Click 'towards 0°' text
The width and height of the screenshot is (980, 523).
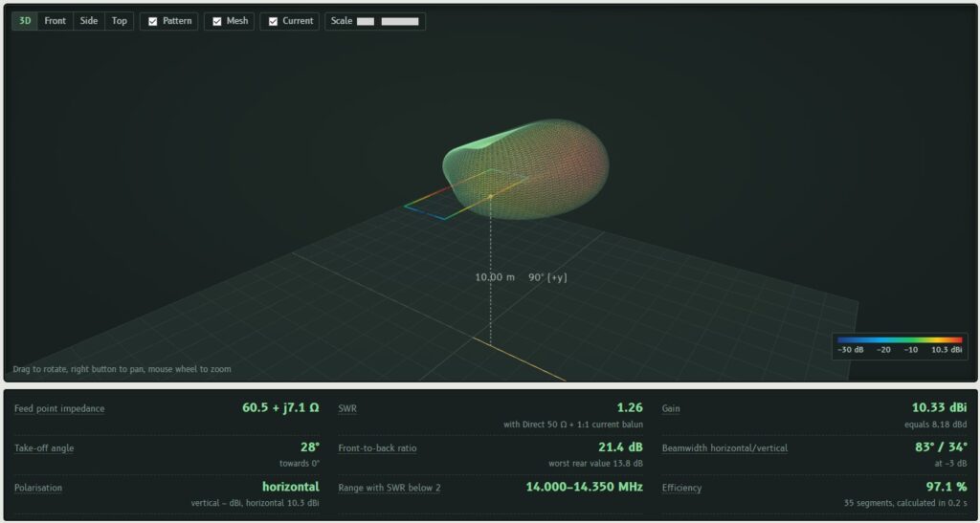[x=300, y=464]
